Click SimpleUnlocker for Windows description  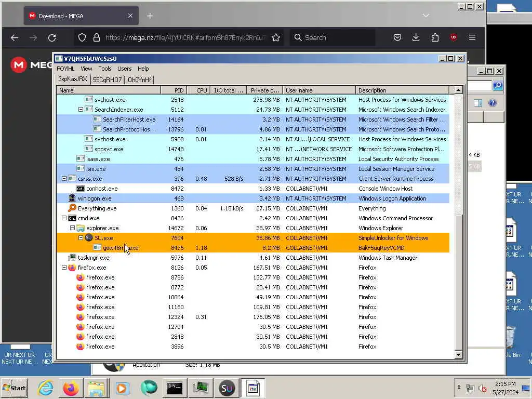393,238
